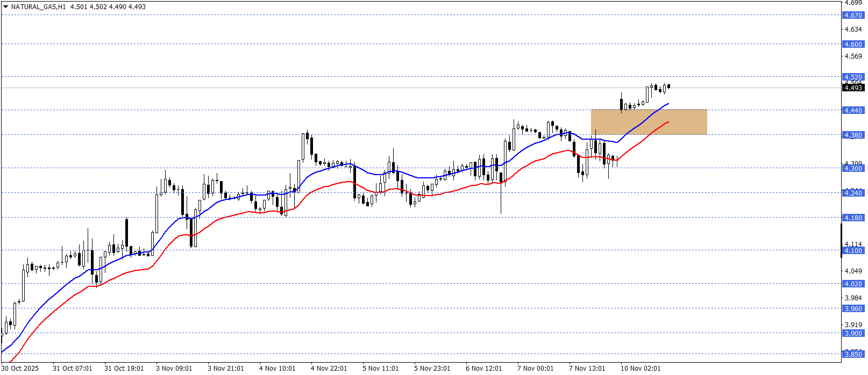Viewport: 868px width, 375px height.
Task: Click the 4.240 price level tag
Action: pos(852,193)
